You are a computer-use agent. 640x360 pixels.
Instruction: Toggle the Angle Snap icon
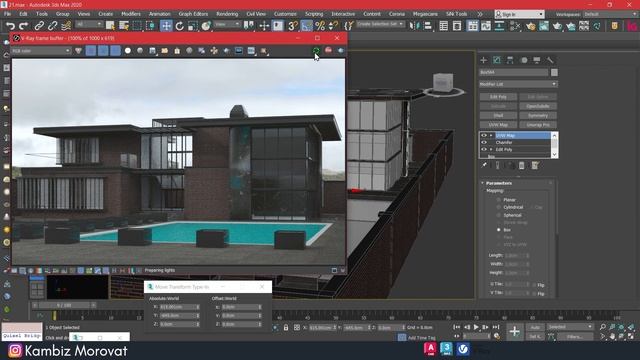pyautogui.click(x=307, y=26)
